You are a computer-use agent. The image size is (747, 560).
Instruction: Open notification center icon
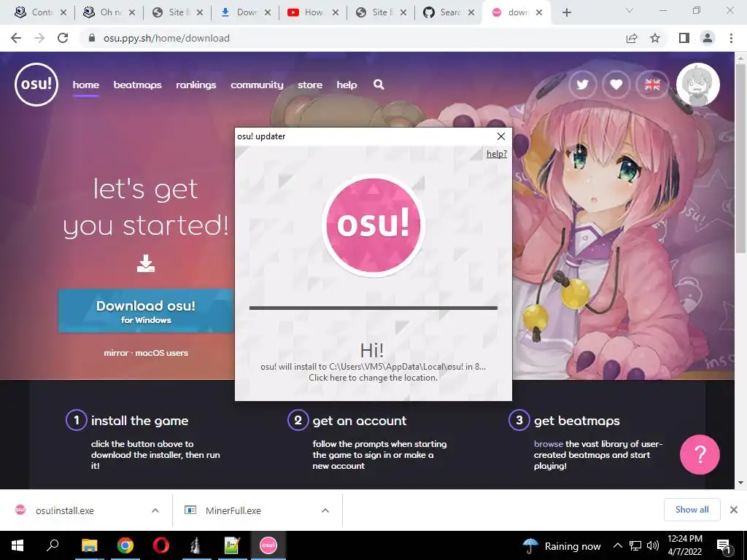pyautogui.click(x=724, y=546)
